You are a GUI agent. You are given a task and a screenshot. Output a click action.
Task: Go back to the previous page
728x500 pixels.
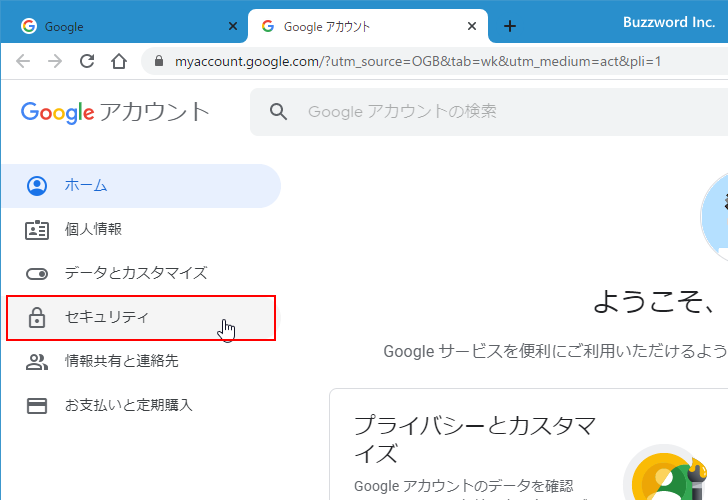tap(23, 61)
